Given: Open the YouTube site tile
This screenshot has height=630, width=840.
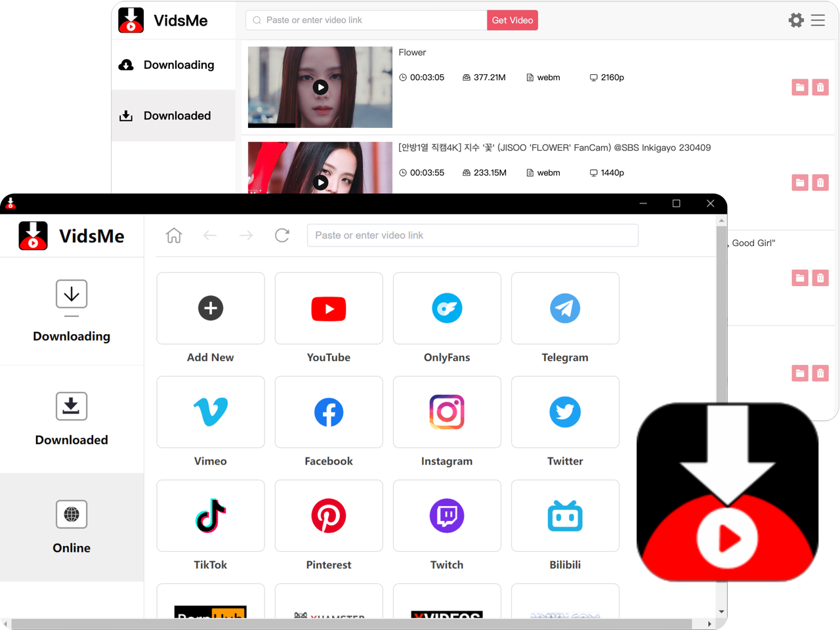Looking at the screenshot, I should [x=328, y=308].
